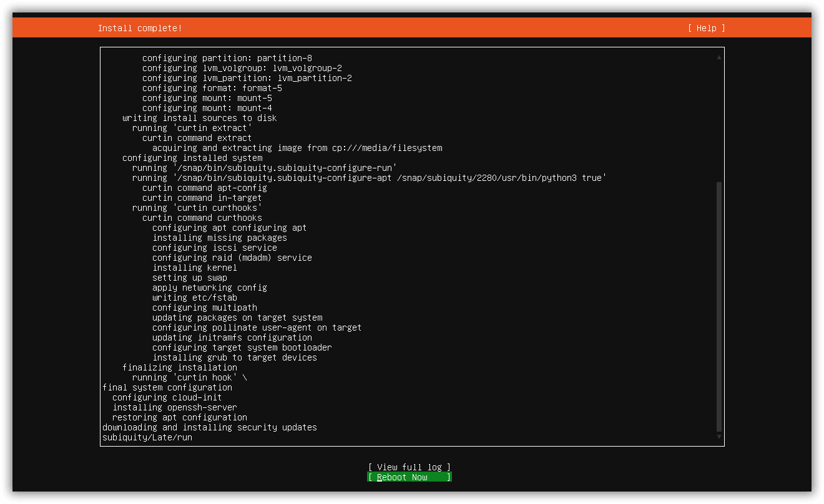Select 'downloading and installing security updates' line

pyautogui.click(x=210, y=427)
